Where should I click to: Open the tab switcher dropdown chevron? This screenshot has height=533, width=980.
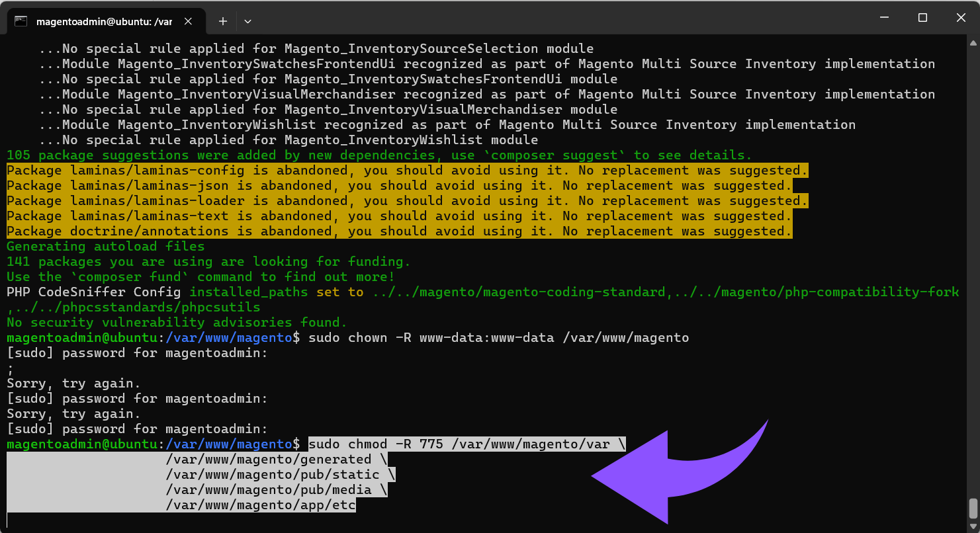247,20
